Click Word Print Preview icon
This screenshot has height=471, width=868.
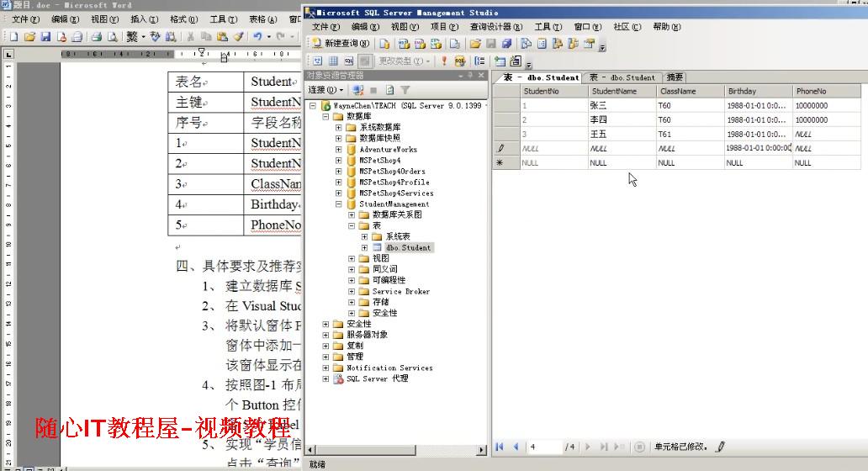click(113, 36)
